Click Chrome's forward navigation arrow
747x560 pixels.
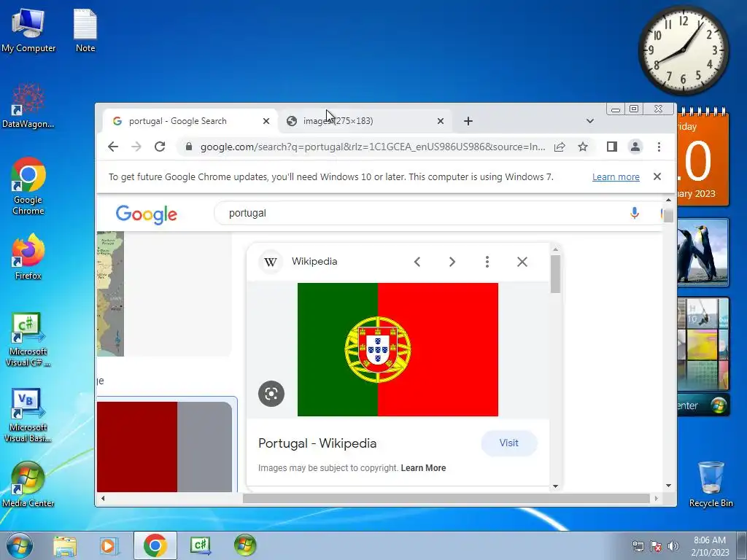point(136,147)
